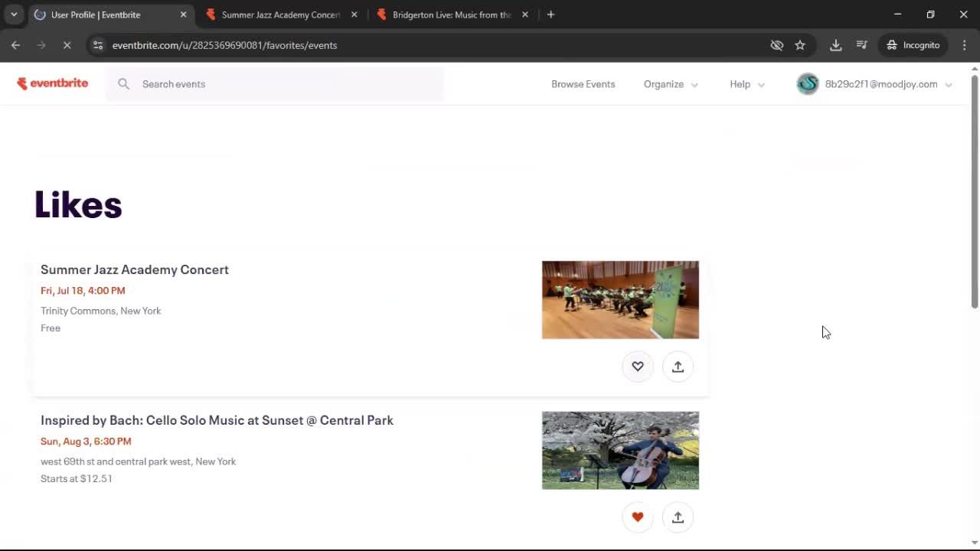Switch to Bridgerton Live tab
This screenshot has height=551, width=980.
(452, 15)
